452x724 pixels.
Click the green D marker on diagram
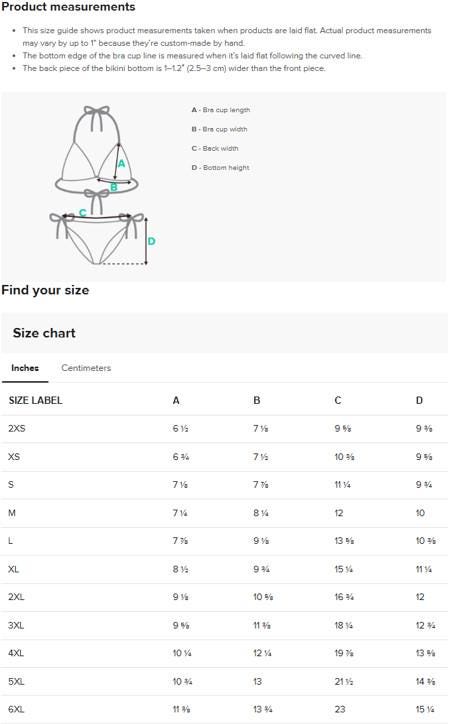(151, 241)
